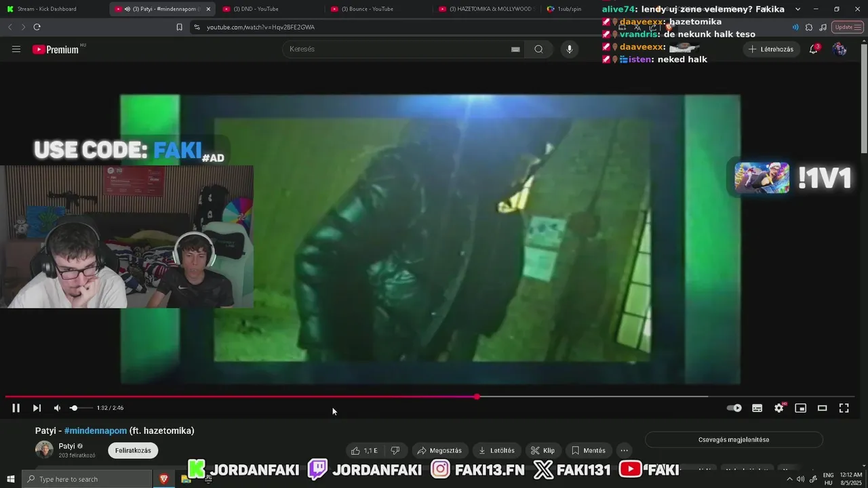
Task: Open the Brave browser taskbar icon
Action: (x=164, y=479)
